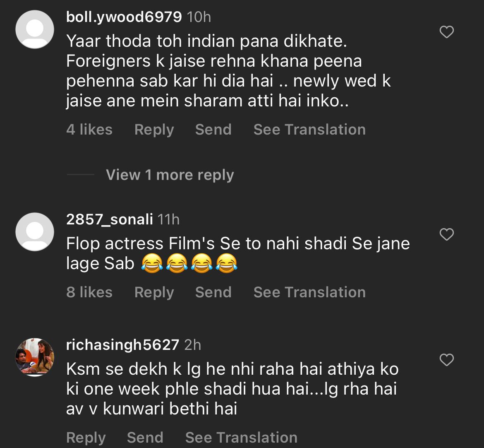This screenshot has height=448, width=484.
Task: Like boll.ywood6979's comment with heart icon
Action: pyautogui.click(x=446, y=32)
